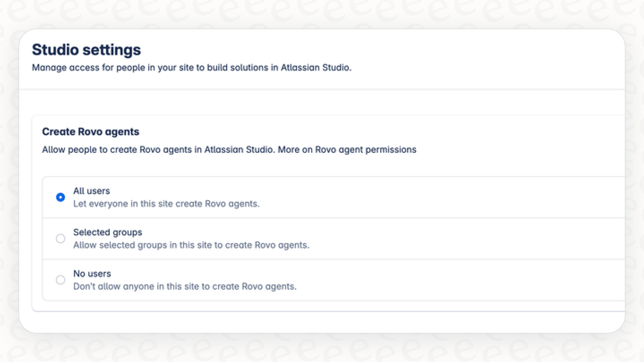Click the "All users" option label
Image resolution: width=644 pixels, height=362 pixels.
tap(91, 191)
